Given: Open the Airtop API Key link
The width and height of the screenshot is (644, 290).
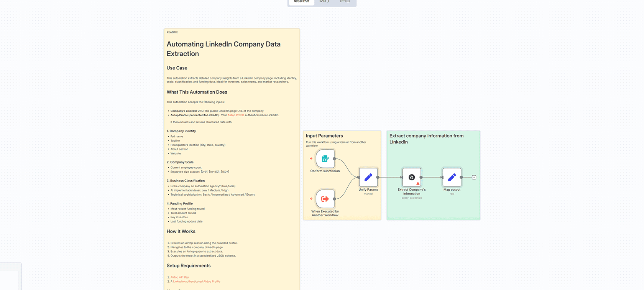Looking at the screenshot, I should click(x=179, y=277).
